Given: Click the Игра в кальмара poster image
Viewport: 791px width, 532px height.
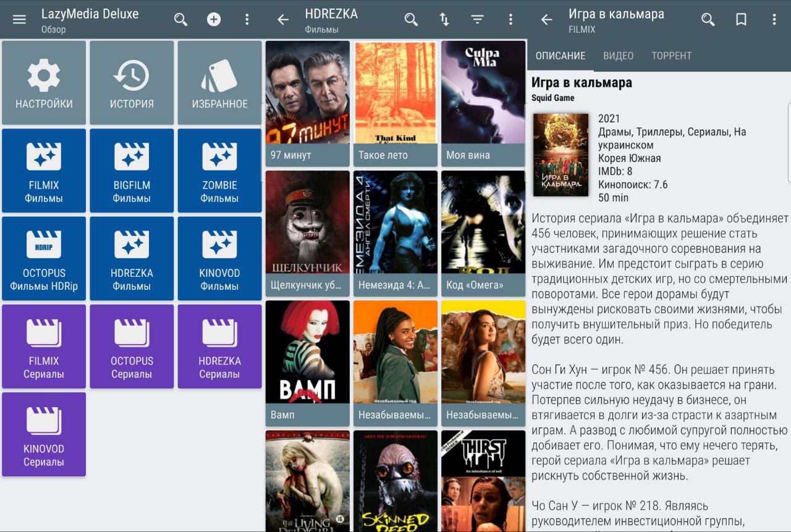Looking at the screenshot, I should [x=561, y=154].
